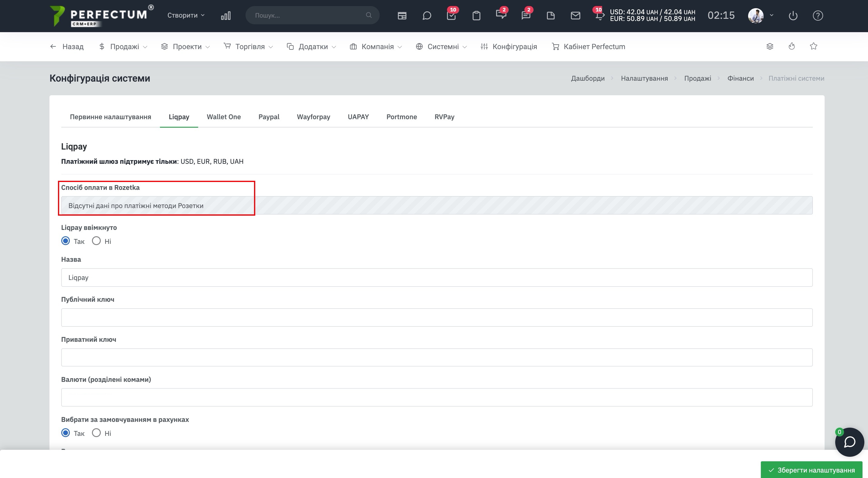Switch to the RVPay tab
This screenshot has width=868, height=478.
(x=444, y=117)
